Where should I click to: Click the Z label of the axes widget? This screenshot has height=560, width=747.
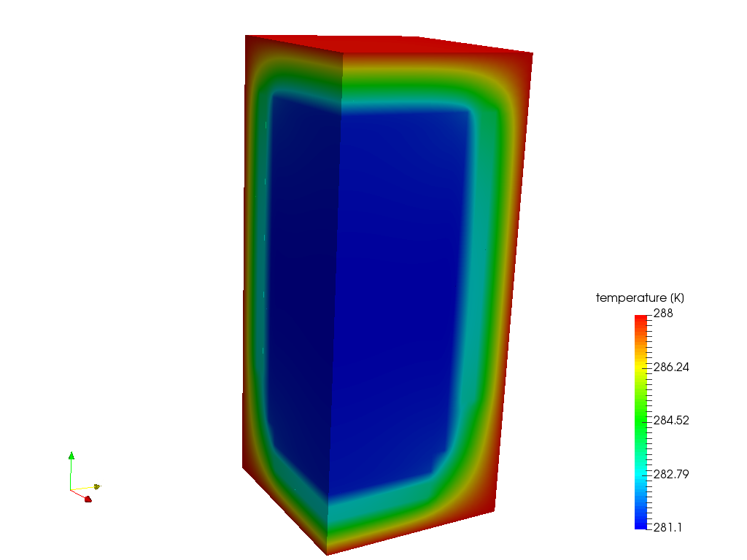[77, 455]
